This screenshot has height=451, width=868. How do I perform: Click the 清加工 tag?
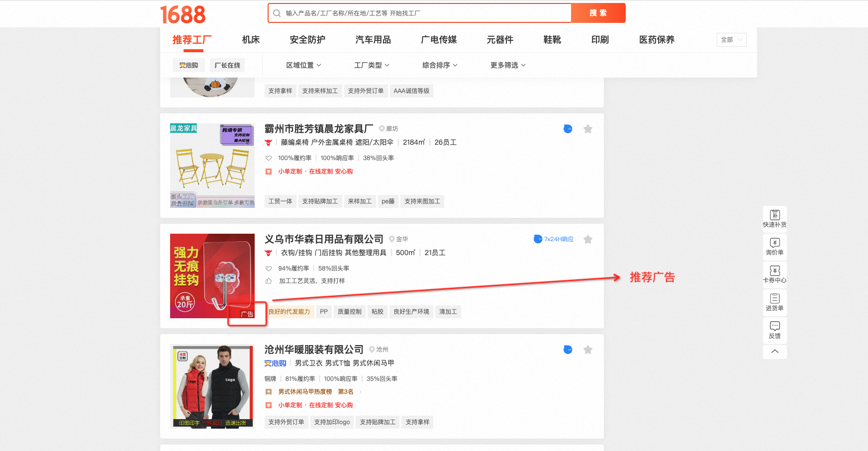click(448, 312)
